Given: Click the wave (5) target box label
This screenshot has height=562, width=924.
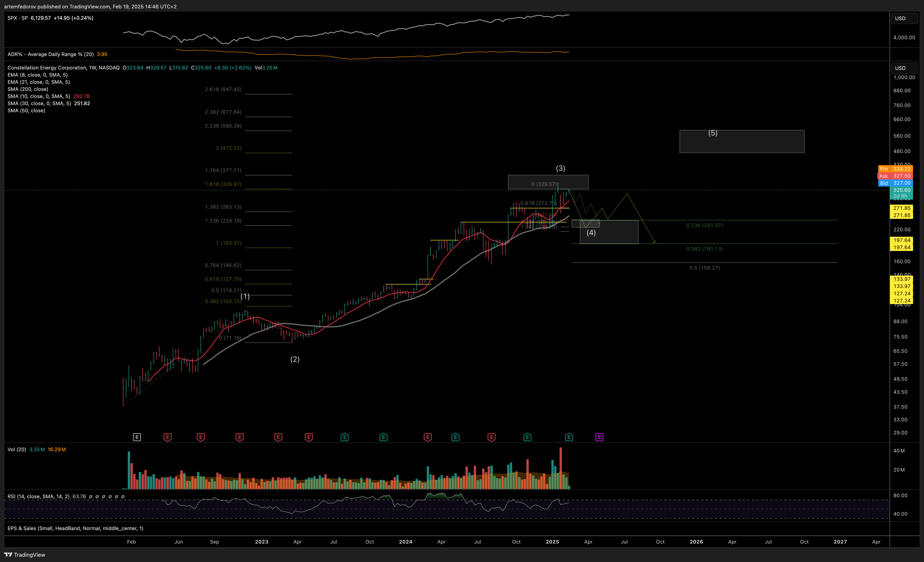Looking at the screenshot, I should 713,133.
